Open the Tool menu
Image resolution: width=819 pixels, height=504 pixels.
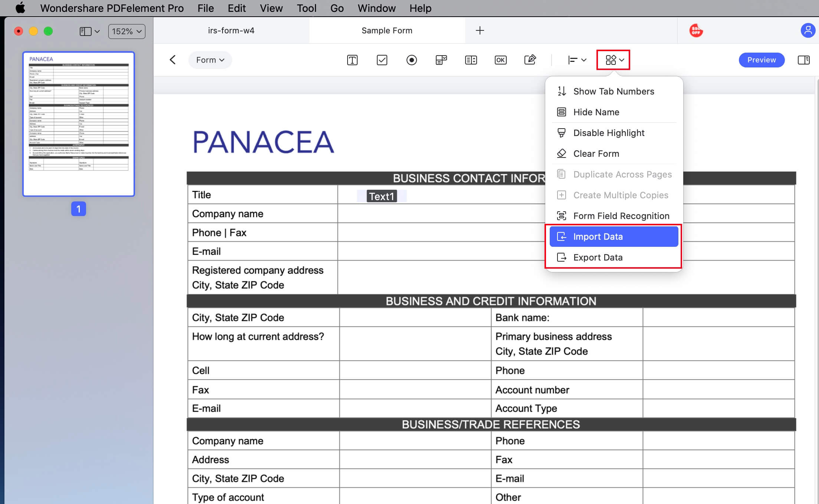click(x=306, y=8)
